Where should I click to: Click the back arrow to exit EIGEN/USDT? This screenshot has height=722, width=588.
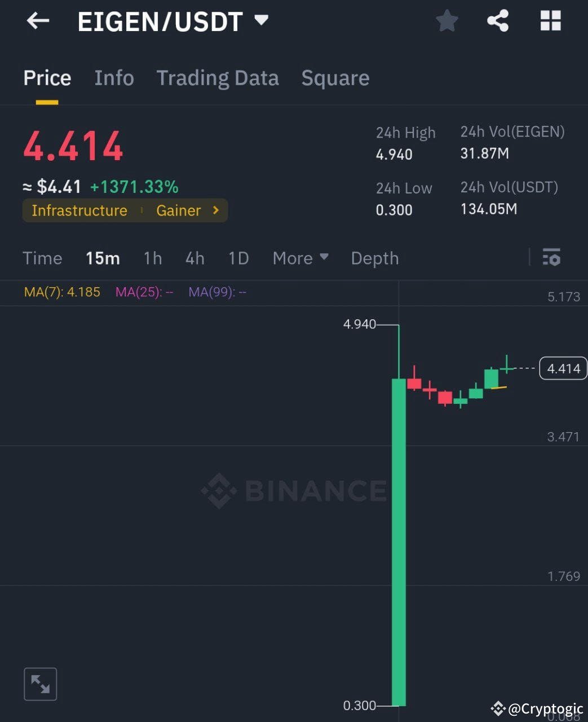coord(37,21)
